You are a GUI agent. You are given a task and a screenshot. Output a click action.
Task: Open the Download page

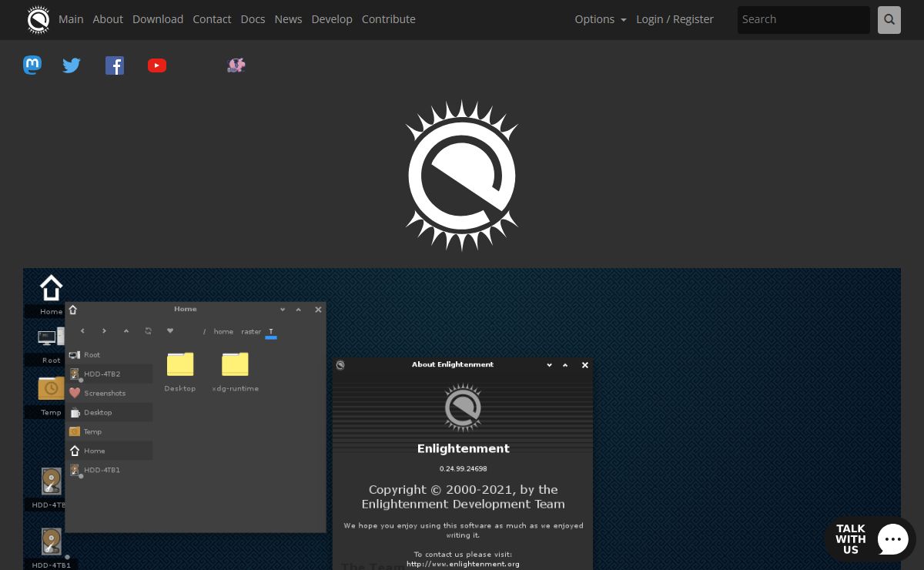point(158,19)
